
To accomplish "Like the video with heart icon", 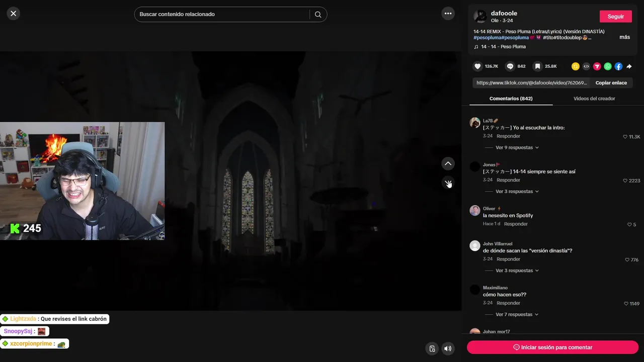I will coord(477,66).
